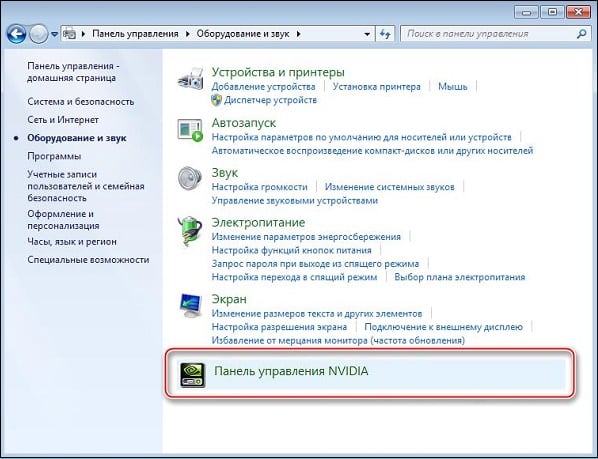Minimize the Control Panel window

(527, 12)
